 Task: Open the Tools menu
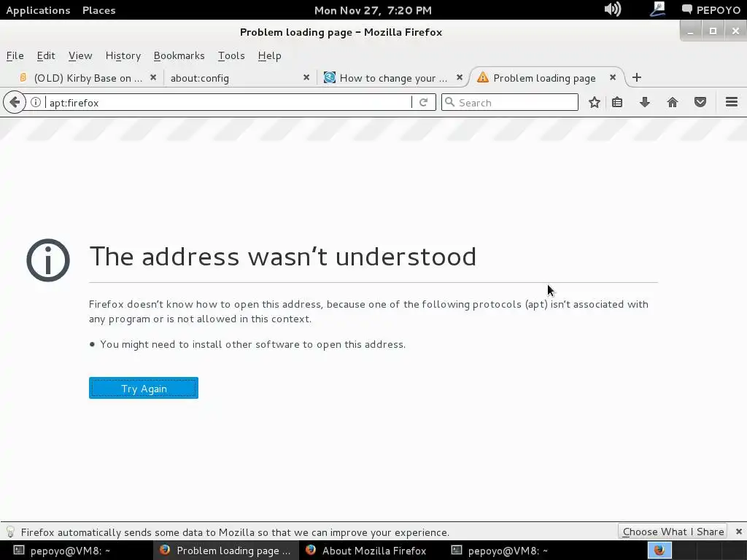tap(231, 55)
